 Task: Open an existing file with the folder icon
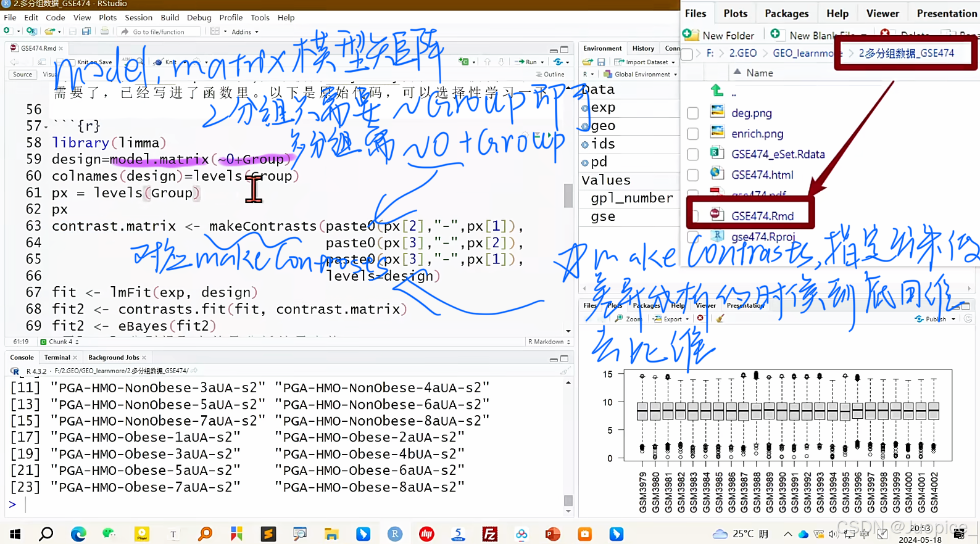coord(49,31)
